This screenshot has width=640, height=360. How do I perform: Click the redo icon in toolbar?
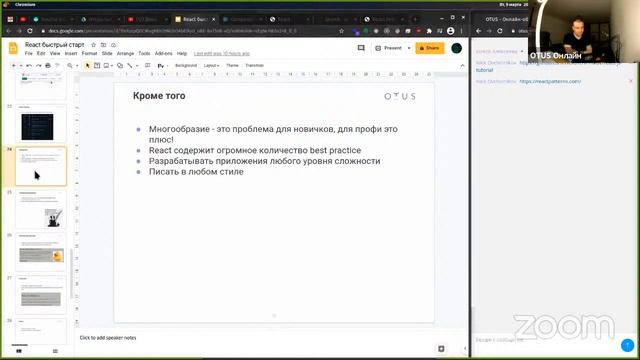point(38,65)
